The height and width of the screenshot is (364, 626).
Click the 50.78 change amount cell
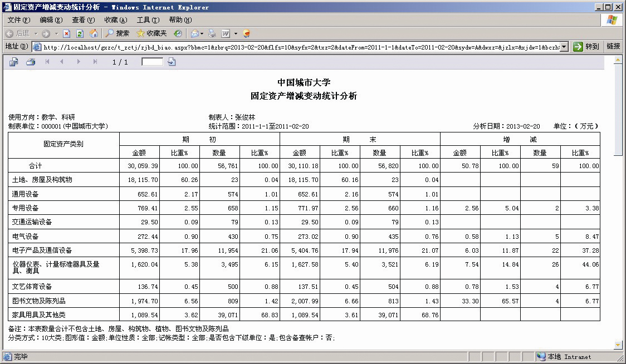click(x=461, y=166)
